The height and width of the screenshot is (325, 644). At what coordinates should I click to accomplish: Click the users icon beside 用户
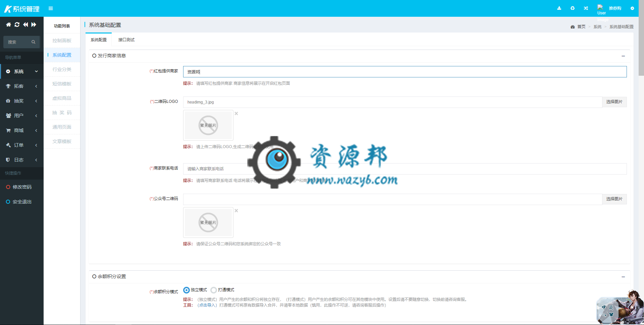tap(8, 116)
